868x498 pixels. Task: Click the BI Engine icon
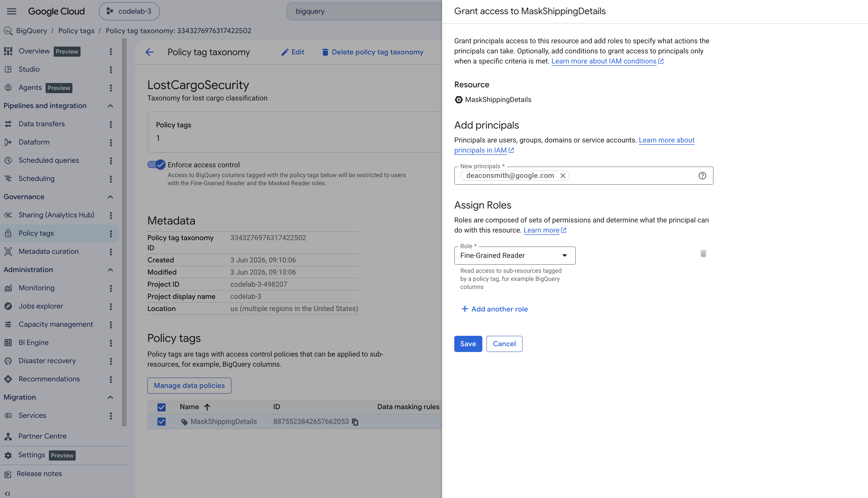[x=8, y=342]
